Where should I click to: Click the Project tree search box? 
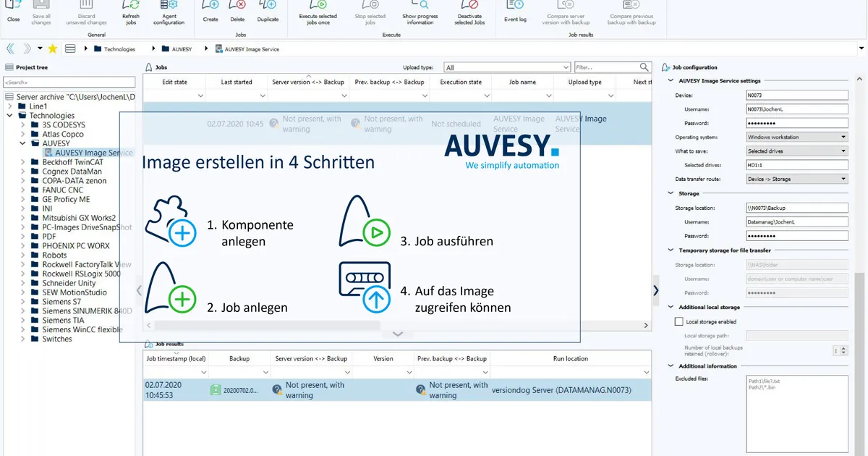[x=69, y=83]
